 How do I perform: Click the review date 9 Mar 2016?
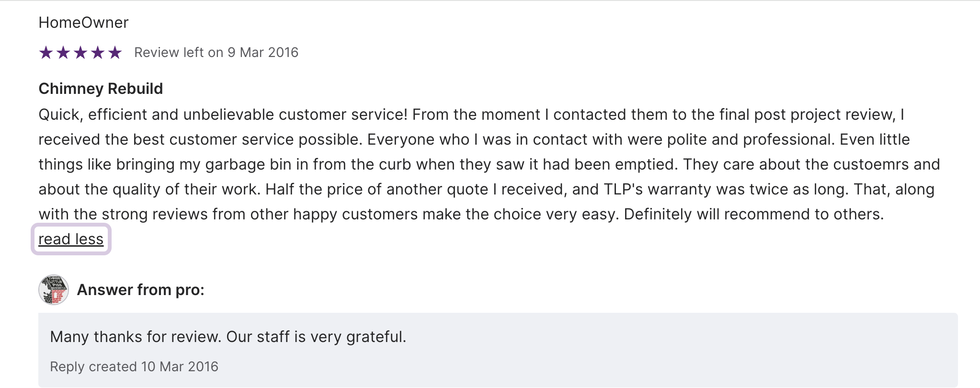pyautogui.click(x=263, y=52)
